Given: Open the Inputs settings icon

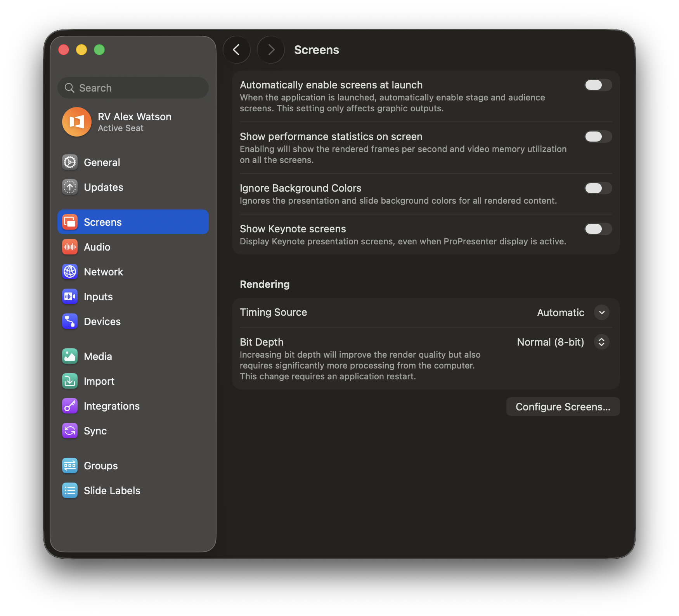Looking at the screenshot, I should 70,297.
